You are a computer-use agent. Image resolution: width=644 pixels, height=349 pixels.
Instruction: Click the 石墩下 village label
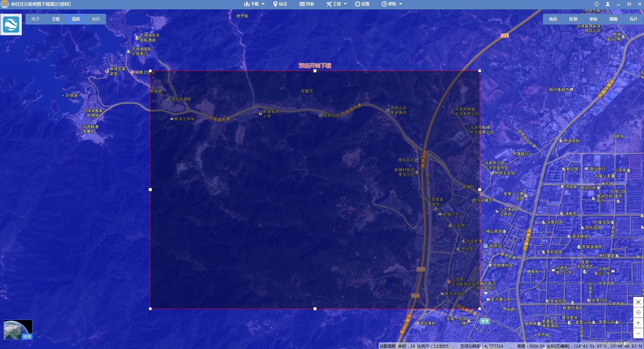[x=307, y=91]
